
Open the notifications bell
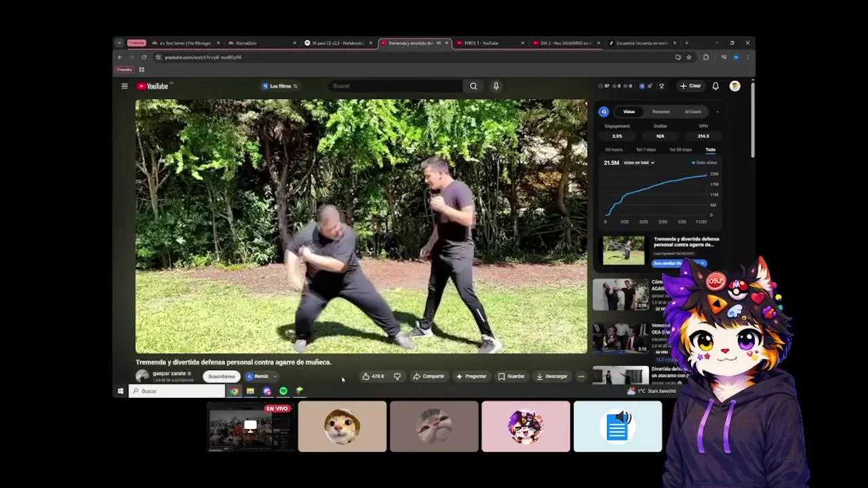pos(715,86)
